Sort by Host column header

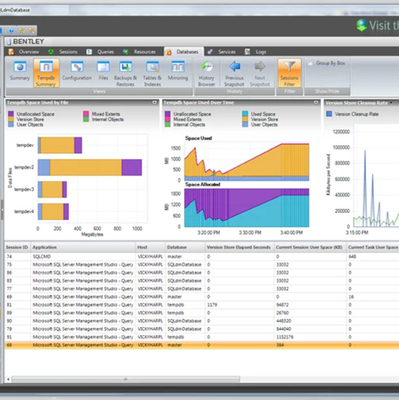point(150,247)
